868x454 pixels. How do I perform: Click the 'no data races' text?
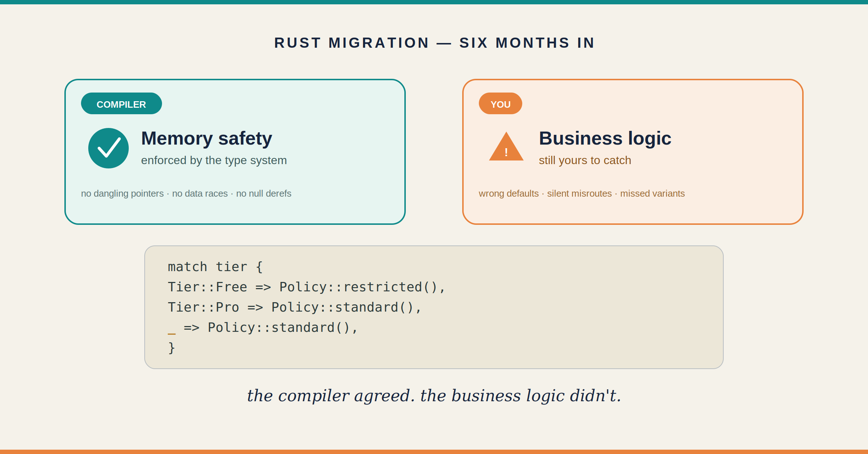[x=200, y=193]
